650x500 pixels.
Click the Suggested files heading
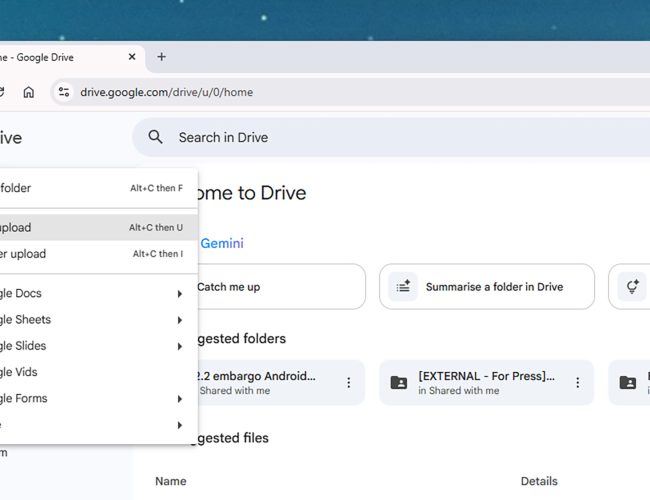point(233,438)
